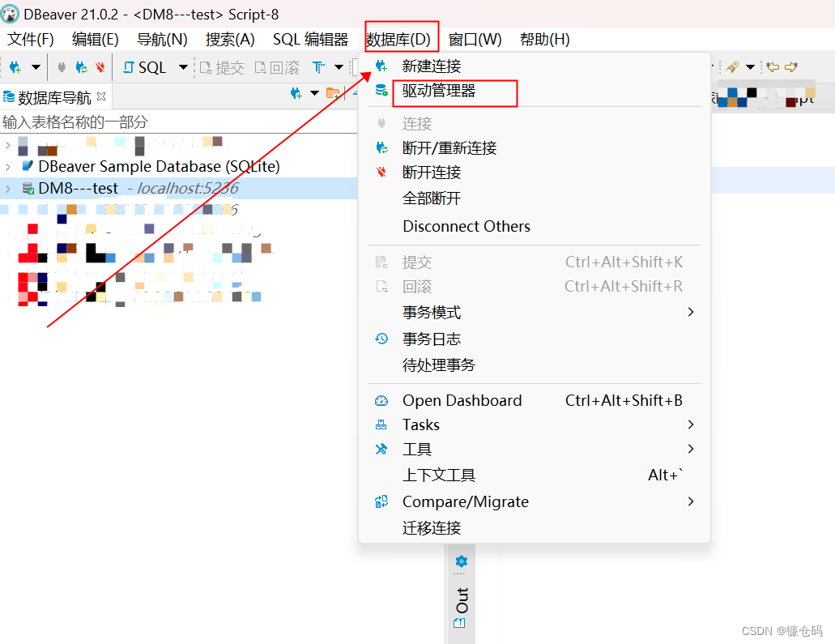Select DM8---test connection row
Image resolution: width=835 pixels, height=644 pixels.
click(x=178, y=188)
